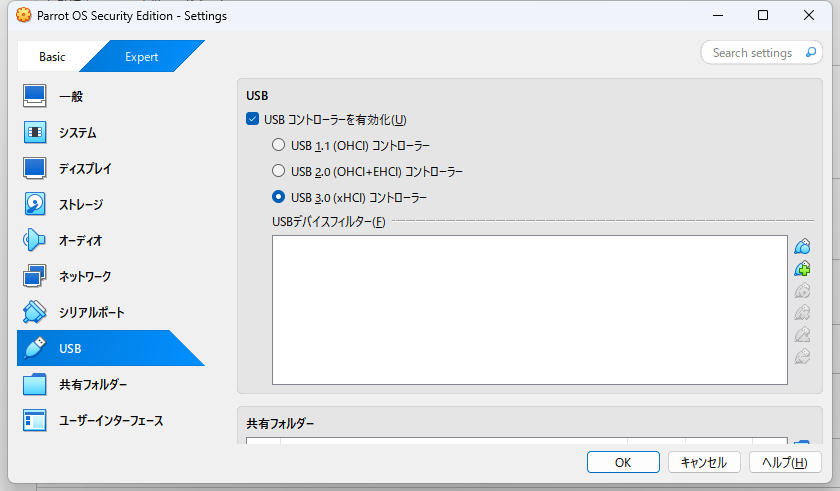Select the オーディオ speaker icon
This screenshot has height=491, width=840.
tap(34, 240)
